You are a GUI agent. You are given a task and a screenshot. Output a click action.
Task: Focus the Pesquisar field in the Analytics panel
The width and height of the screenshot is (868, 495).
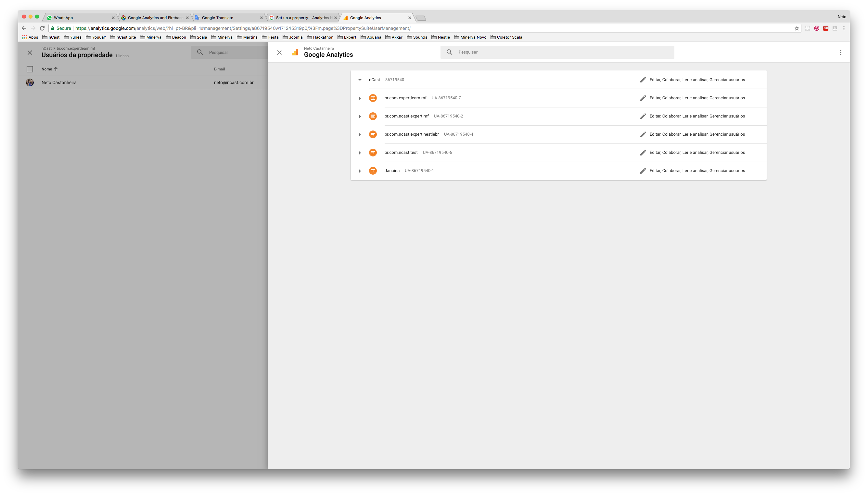coord(557,52)
